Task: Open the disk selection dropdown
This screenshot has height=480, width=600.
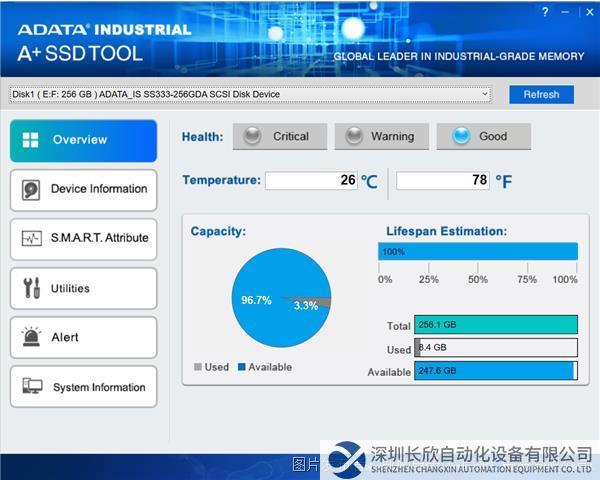Action: pyautogui.click(x=250, y=94)
